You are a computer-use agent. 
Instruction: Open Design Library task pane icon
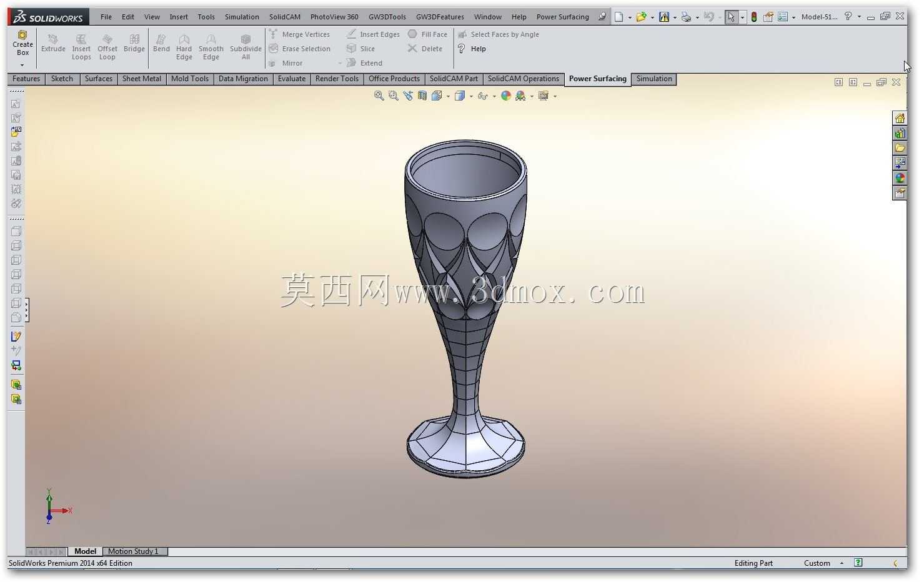pos(900,133)
